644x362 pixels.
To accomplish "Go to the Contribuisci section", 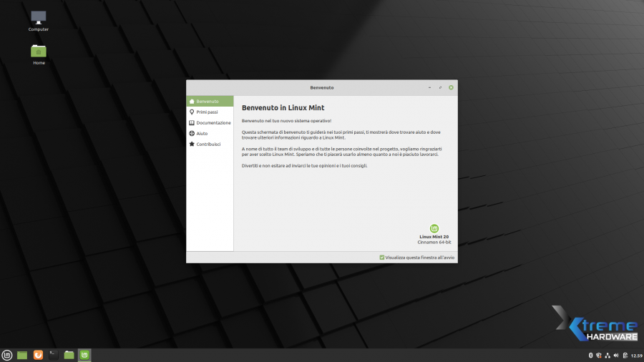I will [208, 145].
